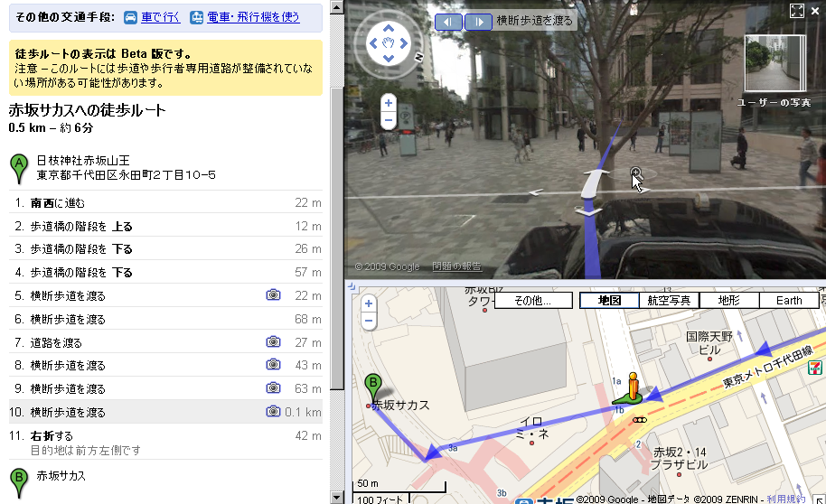Select step 6 横断歩道を渡る 68 m
The height and width of the screenshot is (504, 826).
click(165, 319)
